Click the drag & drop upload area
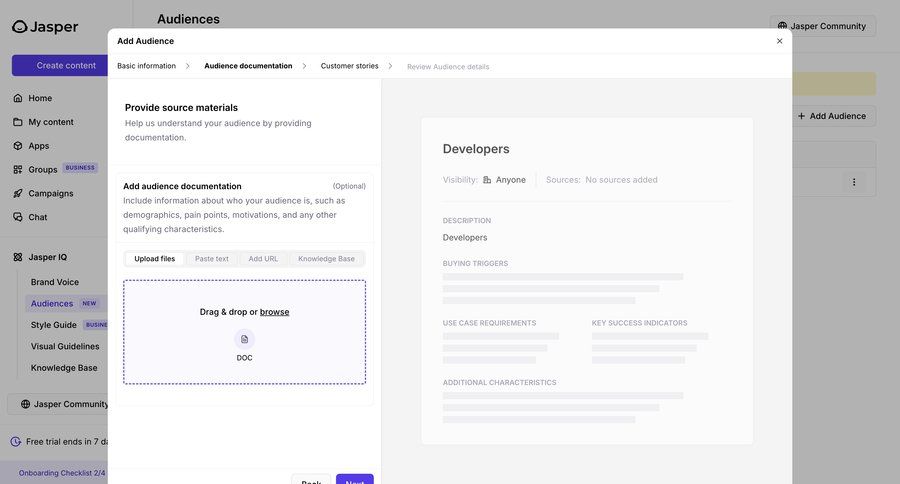 245,332
